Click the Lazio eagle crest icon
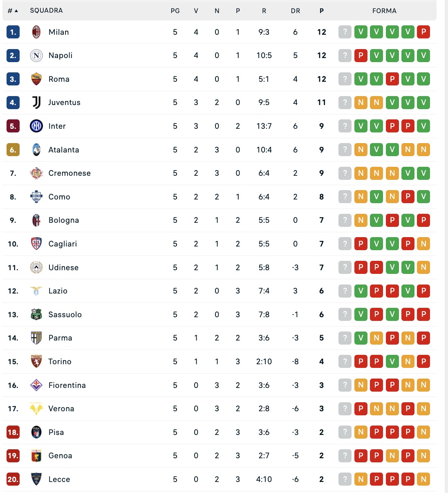Viewport: 448px width, 493px height. (36, 291)
